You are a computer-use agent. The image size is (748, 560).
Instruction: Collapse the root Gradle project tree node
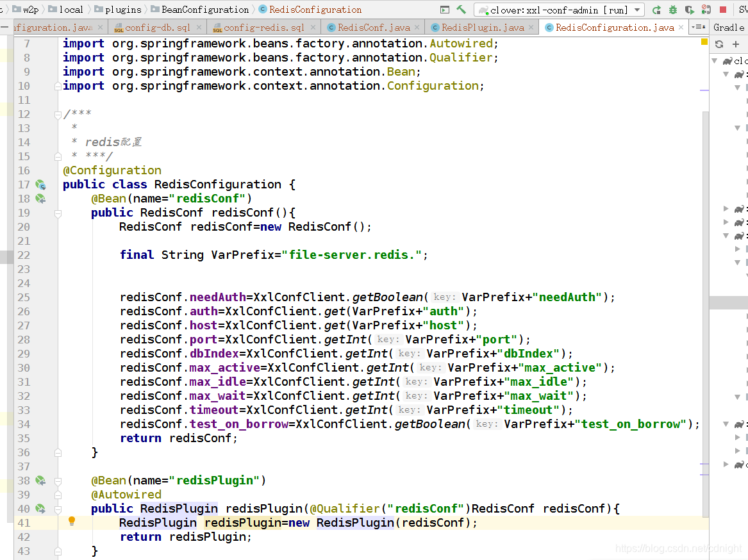tap(715, 61)
